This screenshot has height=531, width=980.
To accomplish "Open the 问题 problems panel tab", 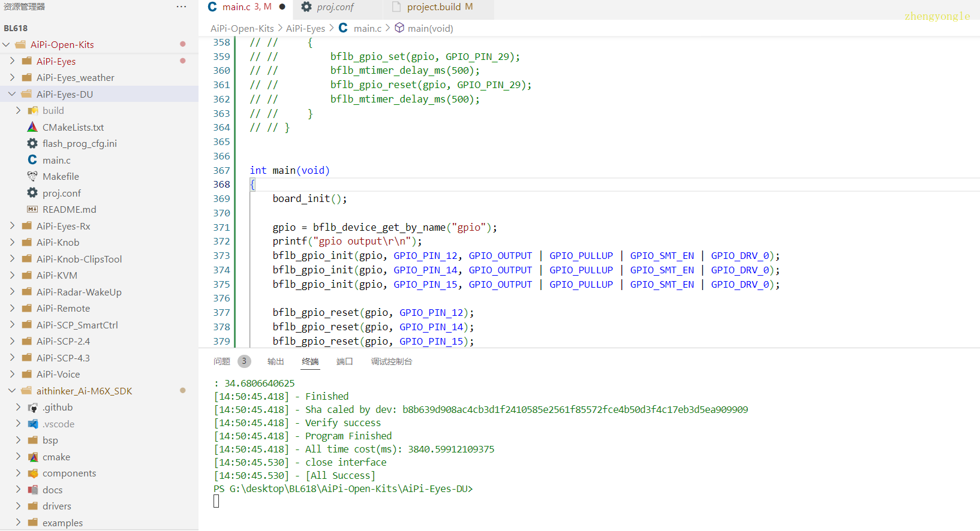I will tap(222, 361).
